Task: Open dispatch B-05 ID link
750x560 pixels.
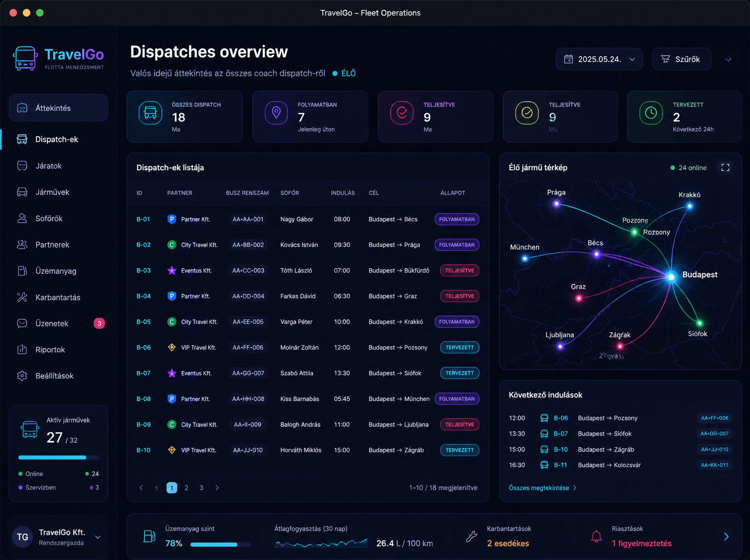Action: click(x=144, y=322)
